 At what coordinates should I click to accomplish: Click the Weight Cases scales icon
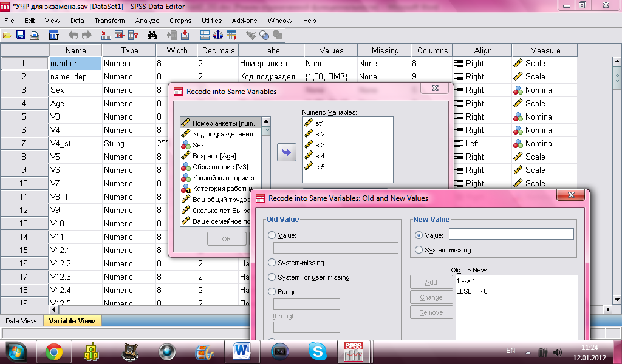tap(218, 35)
